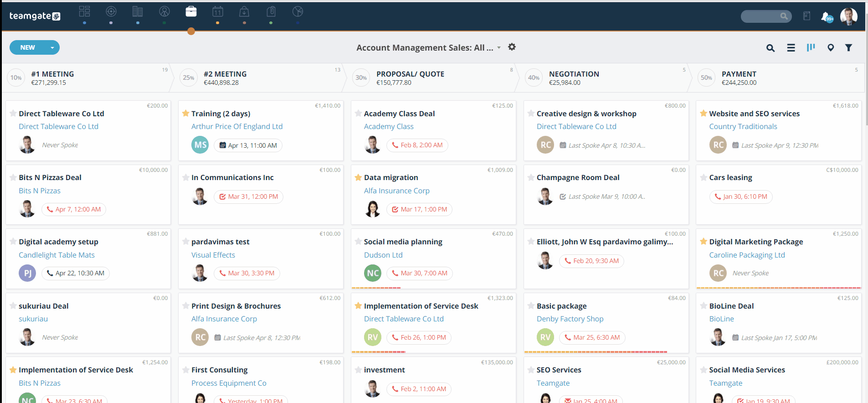Viewport: 868px width, 403px height.
Task: Open the Deals briefcase icon in top navigation
Action: click(x=191, y=11)
